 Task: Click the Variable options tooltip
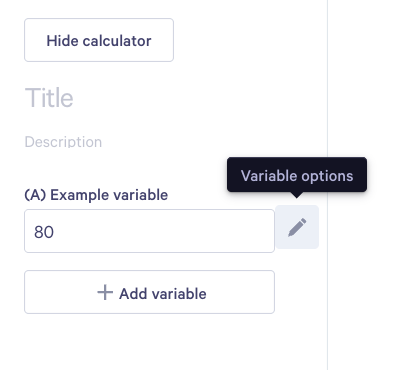297,175
